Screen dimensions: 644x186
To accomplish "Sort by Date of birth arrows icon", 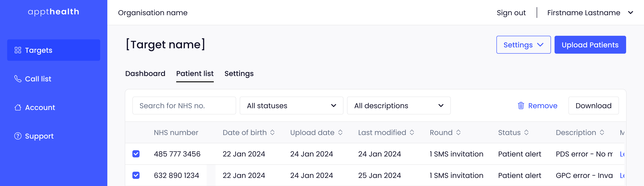I will pos(273,132).
